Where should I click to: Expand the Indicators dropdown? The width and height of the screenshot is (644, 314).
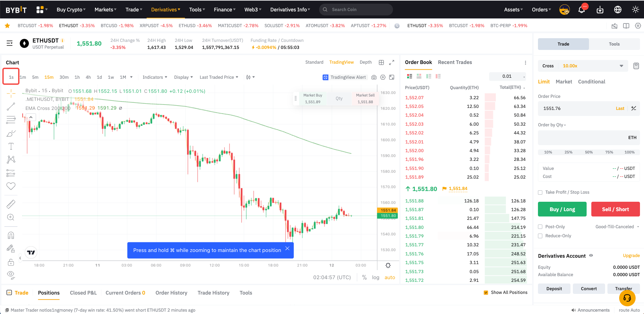pyautogui.click(x=155, y=77)
